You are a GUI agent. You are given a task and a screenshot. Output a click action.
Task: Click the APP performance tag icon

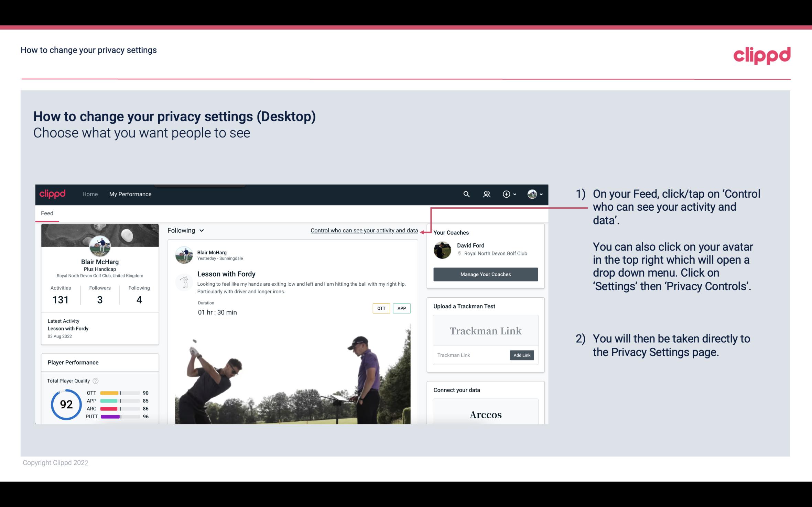tap(401, 308)
